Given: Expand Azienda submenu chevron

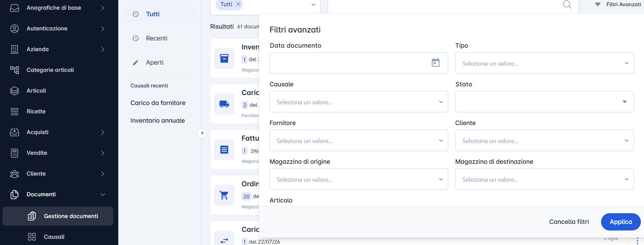Looking at the screenshot, I should pyautogui.click(x=103, y=49).
